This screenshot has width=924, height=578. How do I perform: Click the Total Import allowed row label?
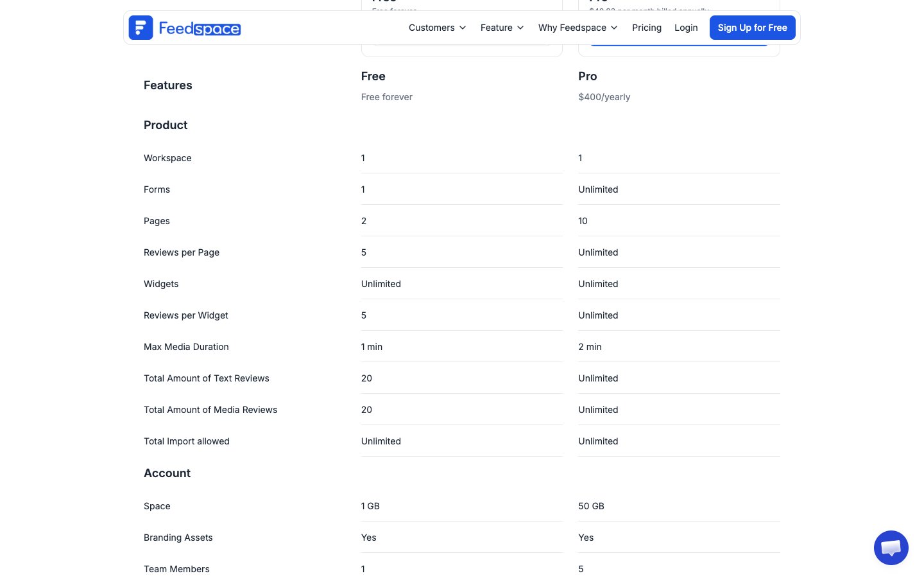[187, 441]
